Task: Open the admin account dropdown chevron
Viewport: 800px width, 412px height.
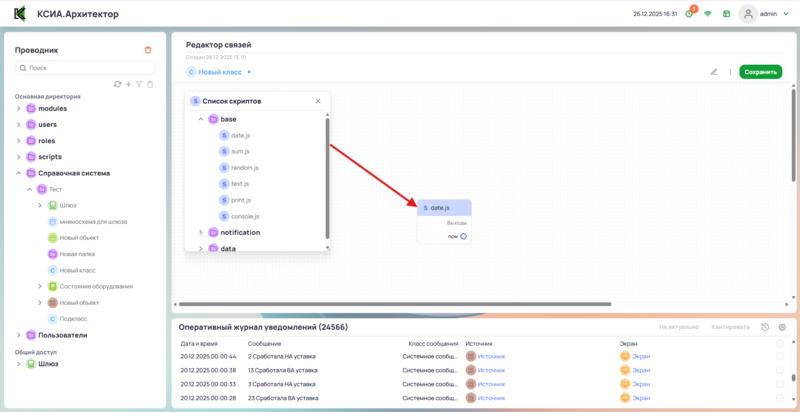Action: coord(786,14)
